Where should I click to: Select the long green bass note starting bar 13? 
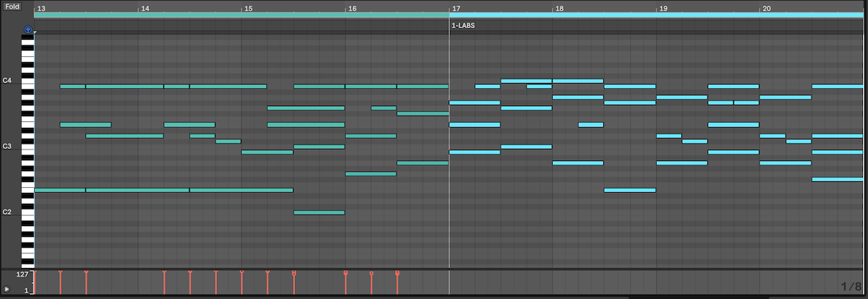[59, 190]
